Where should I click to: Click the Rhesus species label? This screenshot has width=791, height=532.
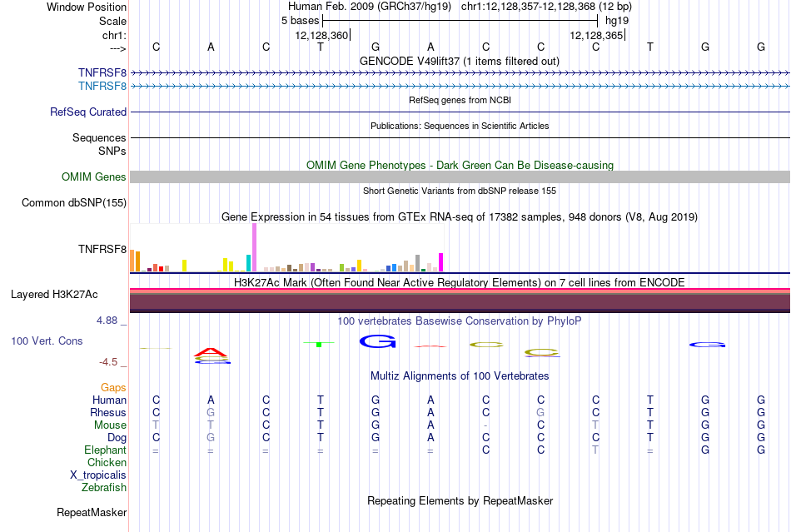coord(108,412)
